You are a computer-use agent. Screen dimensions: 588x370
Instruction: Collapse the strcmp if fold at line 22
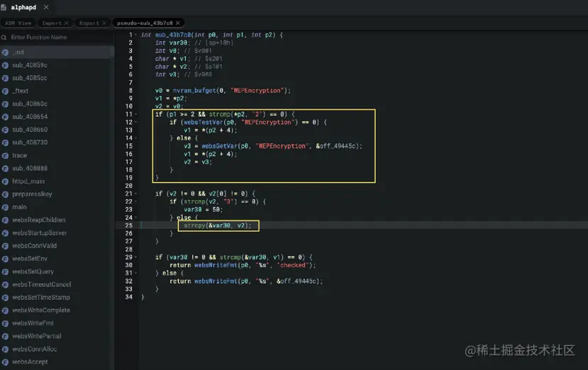pyautogui.click(x=135, y=202)
